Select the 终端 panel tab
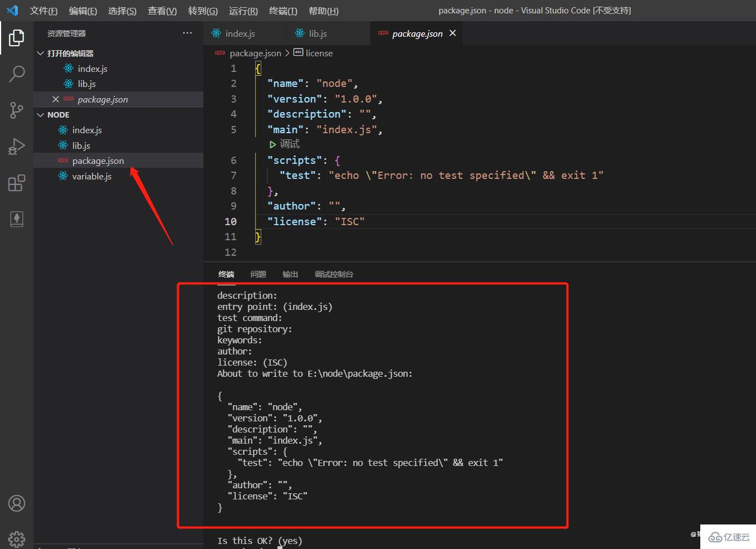 click(x=226, y=274)
